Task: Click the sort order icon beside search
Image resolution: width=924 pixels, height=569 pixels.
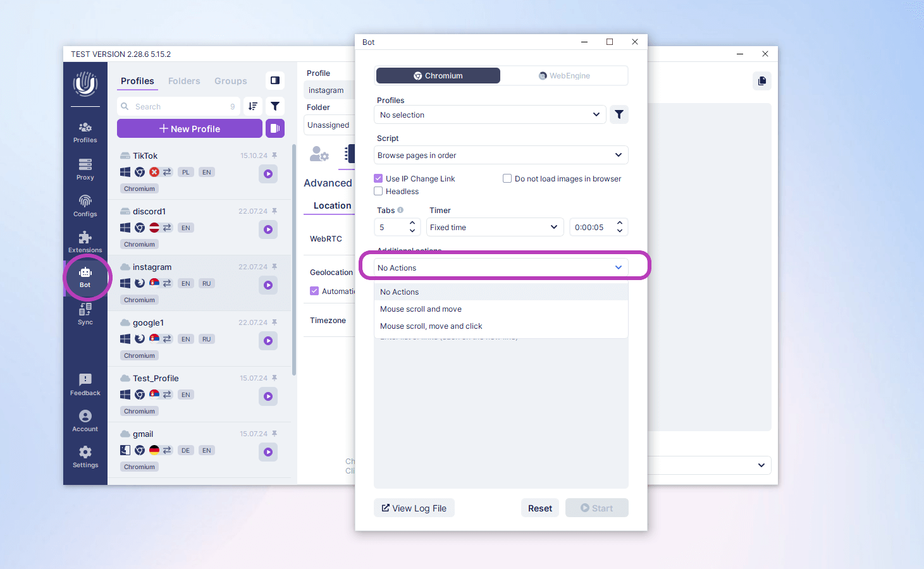Action: 253,106
